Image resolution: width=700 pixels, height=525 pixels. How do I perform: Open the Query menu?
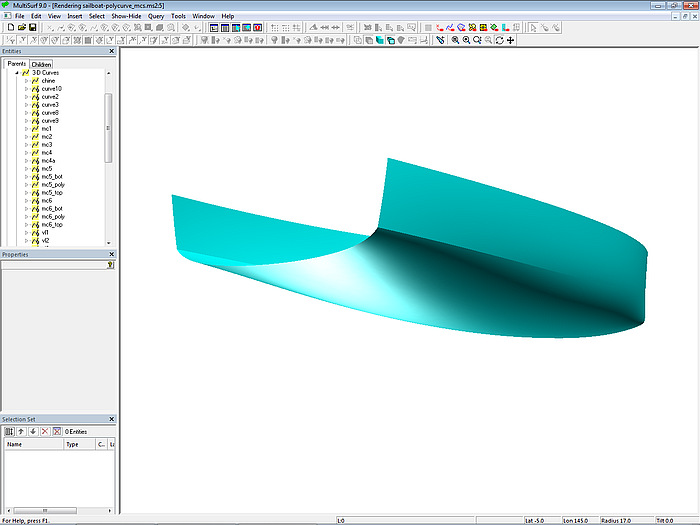pos(156,16)
